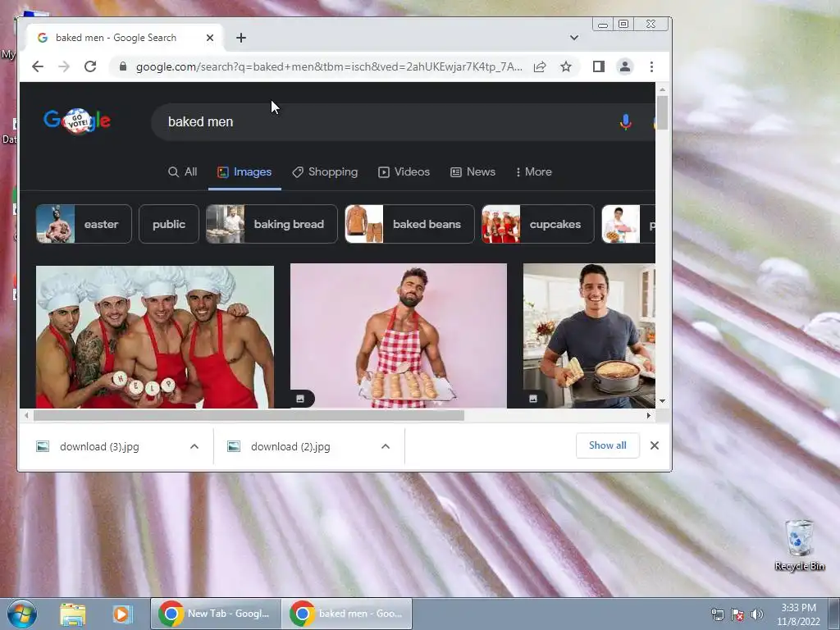Screen dimensions: 840x630
Task: Open Windows Explorer from the taskbar
Action: coord(73,614)
